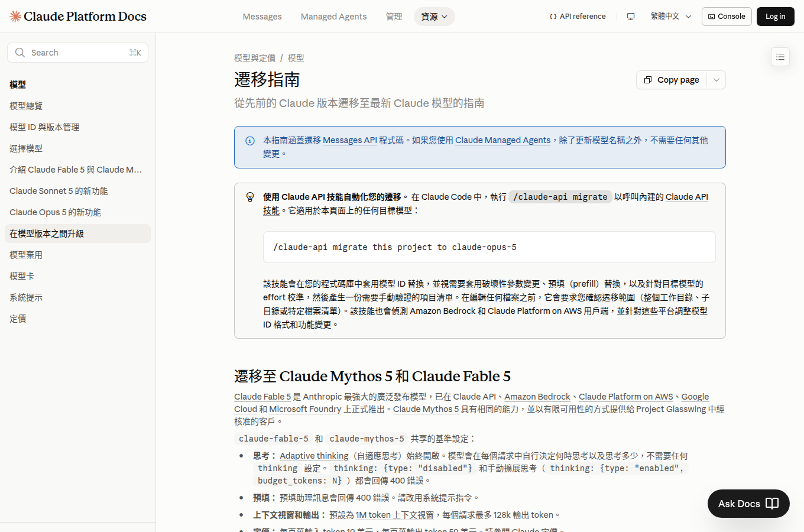Click the theme monitor icon in header

pyautogui.click(x=631, y=17)
